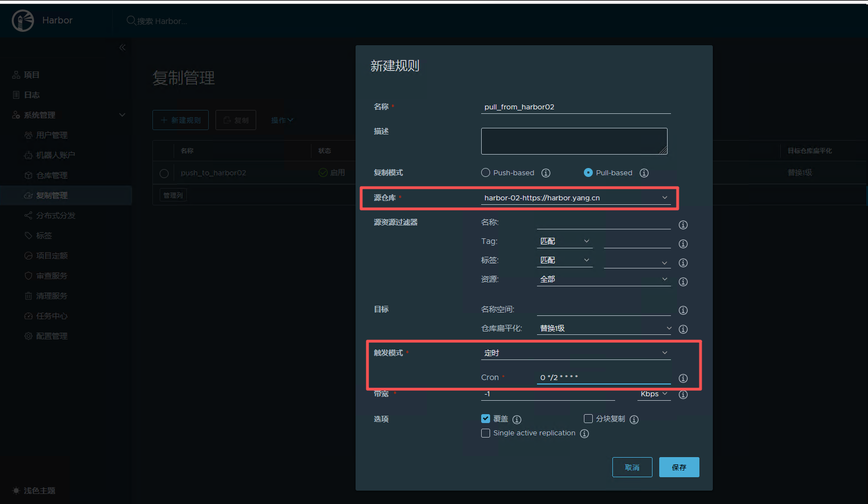This screenshot has width=868, height=504.
Task: Enable Single active replication checkbox
Action: pos(486,433)
